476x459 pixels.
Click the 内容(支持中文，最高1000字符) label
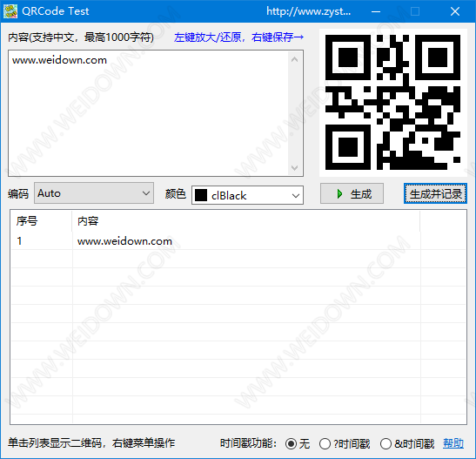[x=81, y=37]
